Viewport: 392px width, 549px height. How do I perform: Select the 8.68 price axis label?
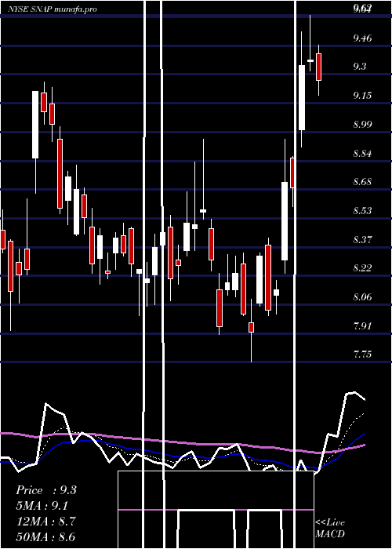tap(362, 182)
